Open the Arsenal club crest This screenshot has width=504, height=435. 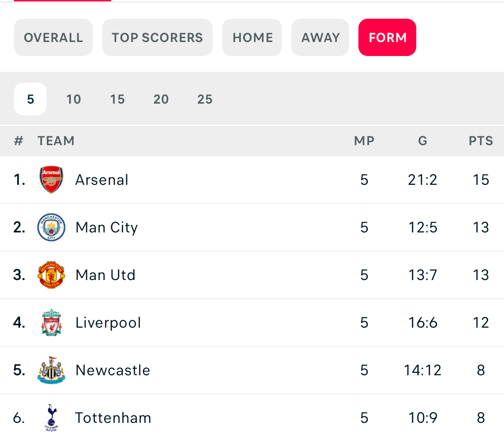click(51, 180)
